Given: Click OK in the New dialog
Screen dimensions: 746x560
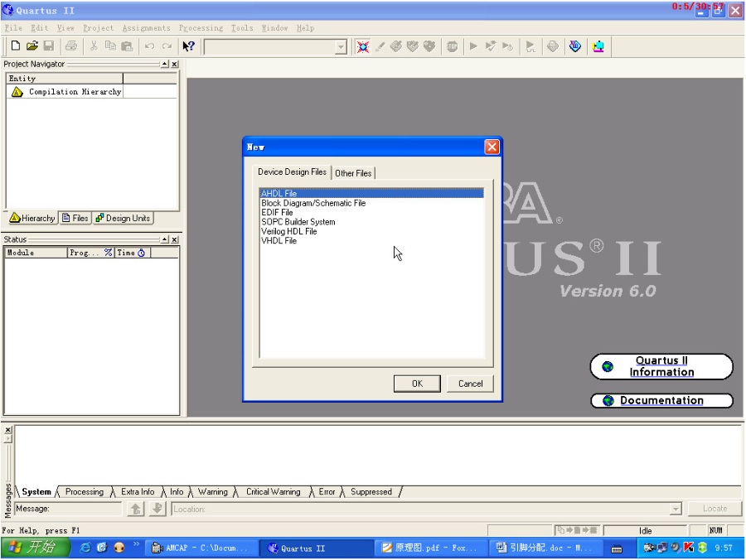Looking at the screenshot, I should click(x=417, y=384).
